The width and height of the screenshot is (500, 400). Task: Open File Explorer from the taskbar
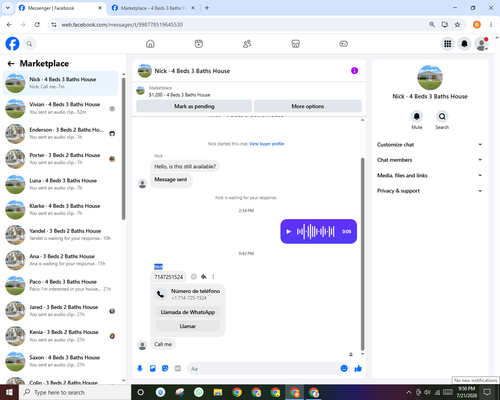(218, 392)
